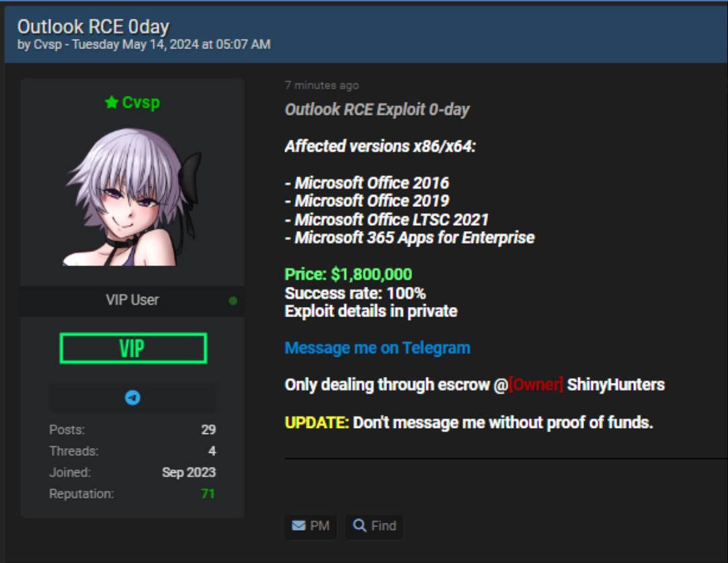The image size is (728, 563).
Task: Click the author name Cvsp in the header
Action: pos(48,44)
